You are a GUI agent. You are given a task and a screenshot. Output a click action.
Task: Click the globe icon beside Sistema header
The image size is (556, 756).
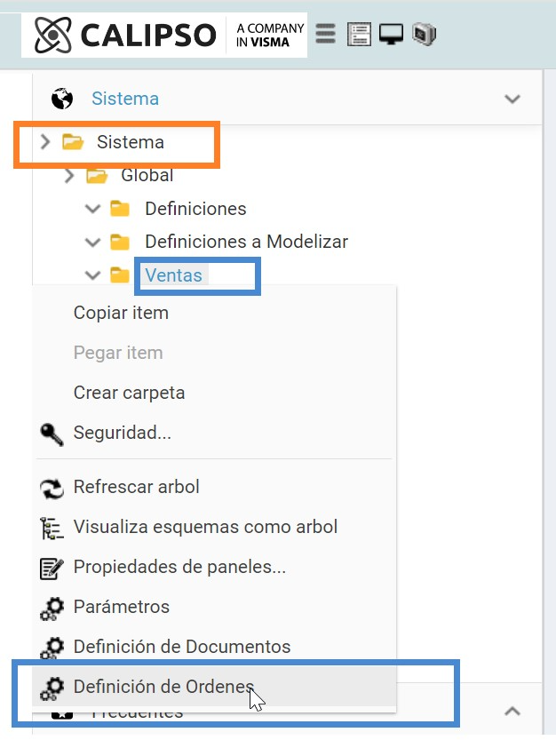(62, 99)
